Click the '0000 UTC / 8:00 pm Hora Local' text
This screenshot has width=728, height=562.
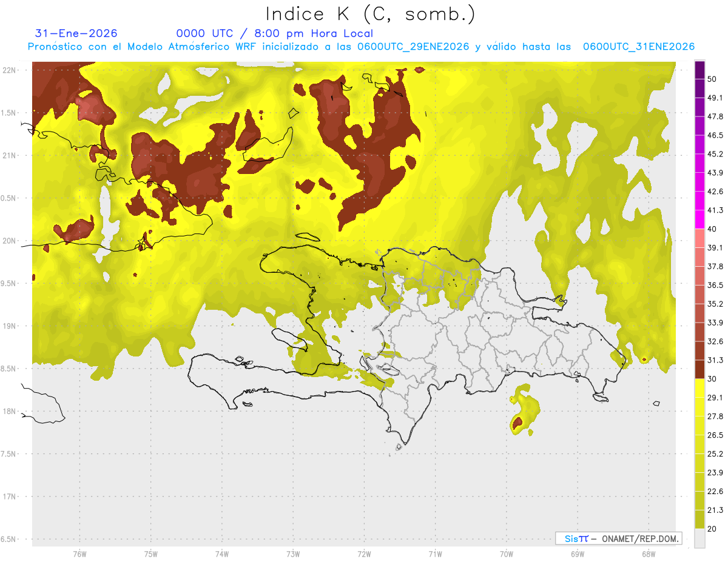[275, 33]
